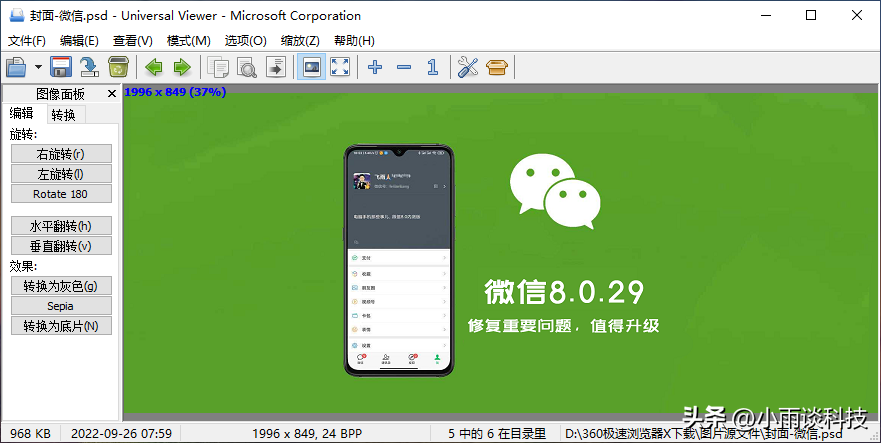The height and width of the screenshot is (443, 881).
Task: Zoom in with the plus icon
Action: [375, 67]
